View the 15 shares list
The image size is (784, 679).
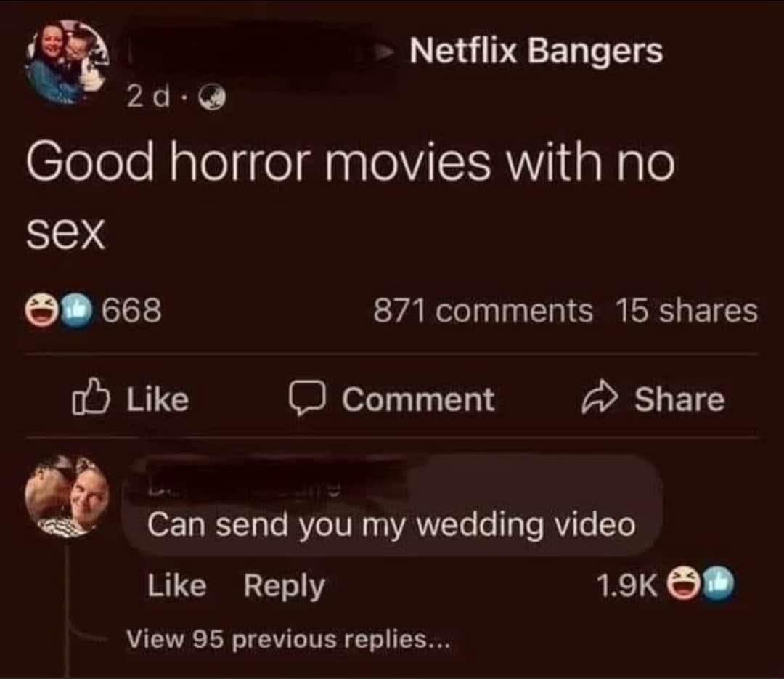(x=687, y=311)
